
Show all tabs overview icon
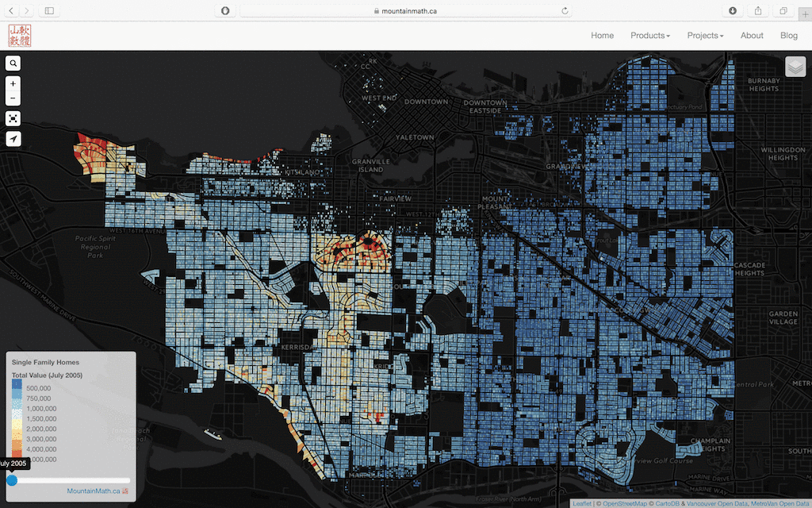pos(783,10)
